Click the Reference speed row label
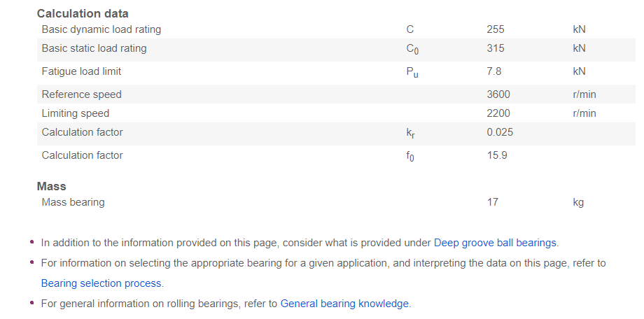This screenshot has width=644, height=319. [81, 94]
